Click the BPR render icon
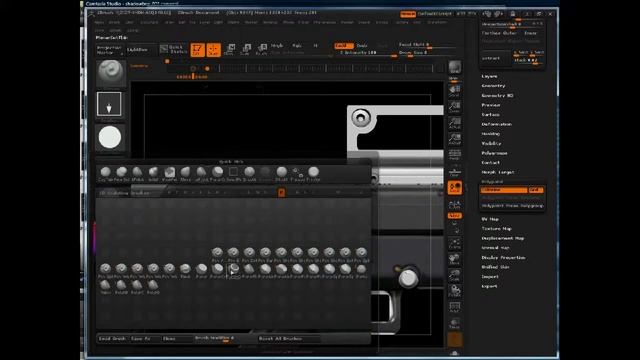640x360 pixels. (455, 68)
